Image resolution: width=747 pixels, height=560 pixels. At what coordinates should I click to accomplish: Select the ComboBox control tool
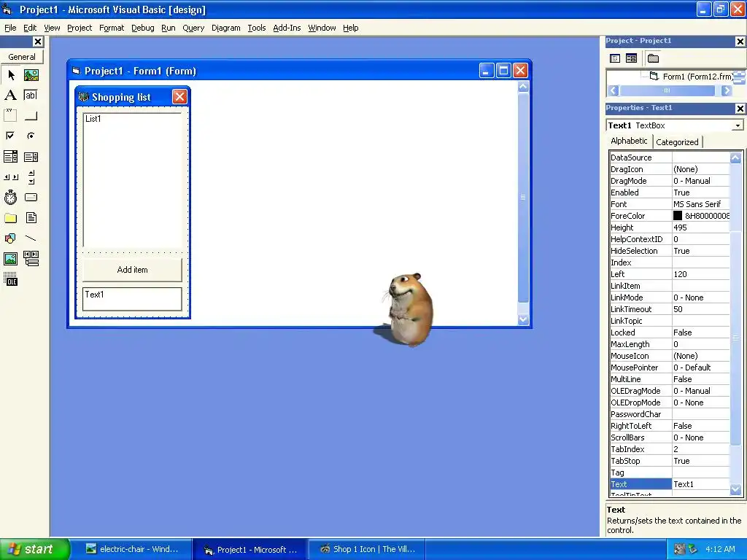click(x=11, y=156)
